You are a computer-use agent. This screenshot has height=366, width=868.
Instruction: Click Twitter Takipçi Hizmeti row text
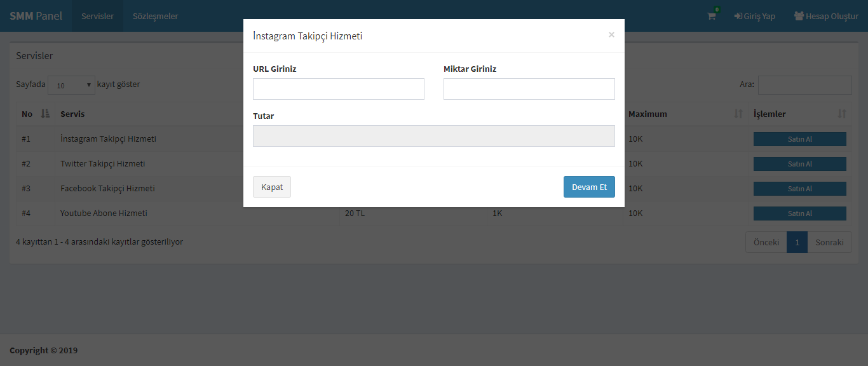(103, 163)
